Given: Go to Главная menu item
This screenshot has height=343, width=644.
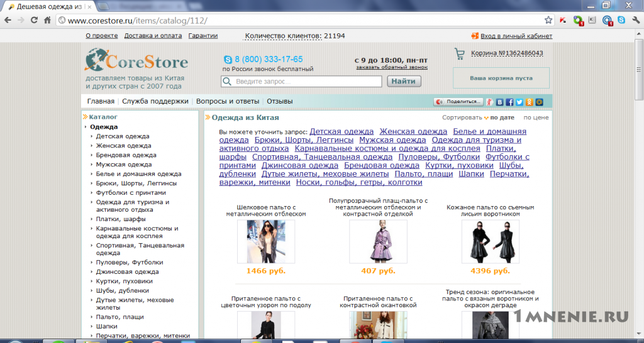Looking at the screenshot, I should [101, 101].
